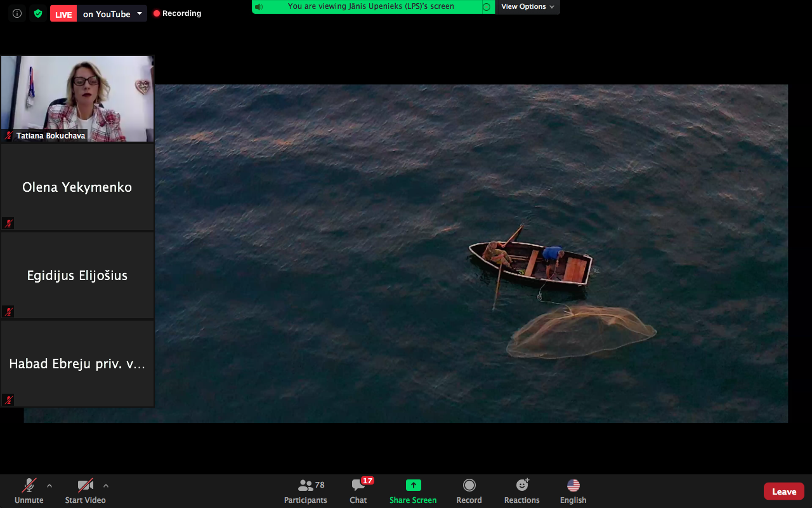812x508 pixels.
Task: Click the Recording indicator
Action: tap(177, 13)
